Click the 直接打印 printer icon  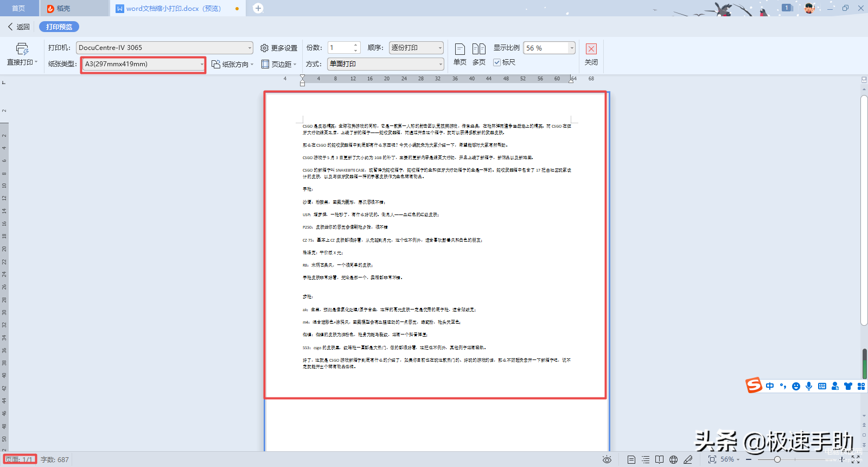pos(22,49)
